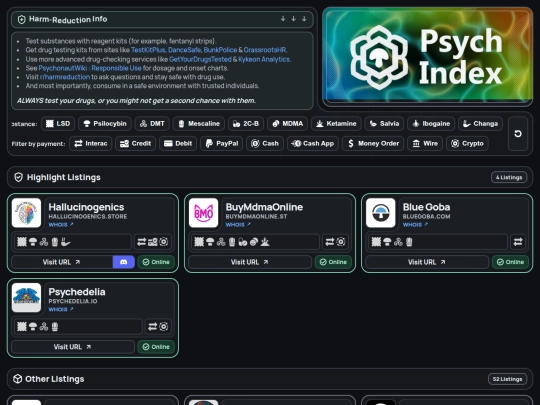This screenshot has height=405, width=540.
Task: Click Visit URL on Blue Goba card
Action: tap(427, 262)
